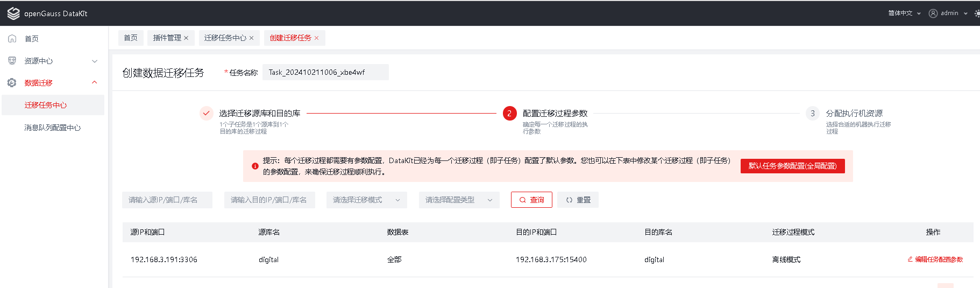Focus the 请输入源IP/端口/库名 field
This screenshot has width=980, height=288.
point(167,200)
